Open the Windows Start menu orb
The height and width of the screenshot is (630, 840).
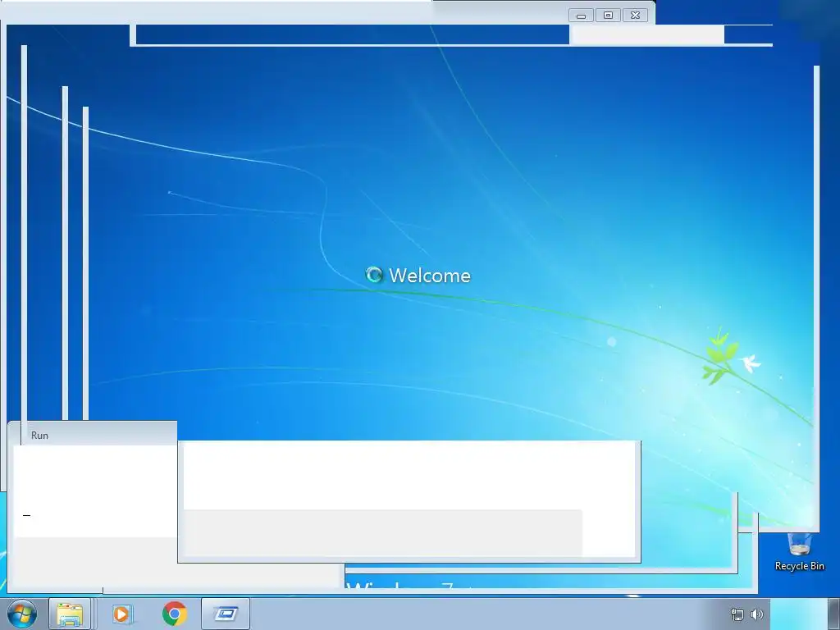(22, 614)
